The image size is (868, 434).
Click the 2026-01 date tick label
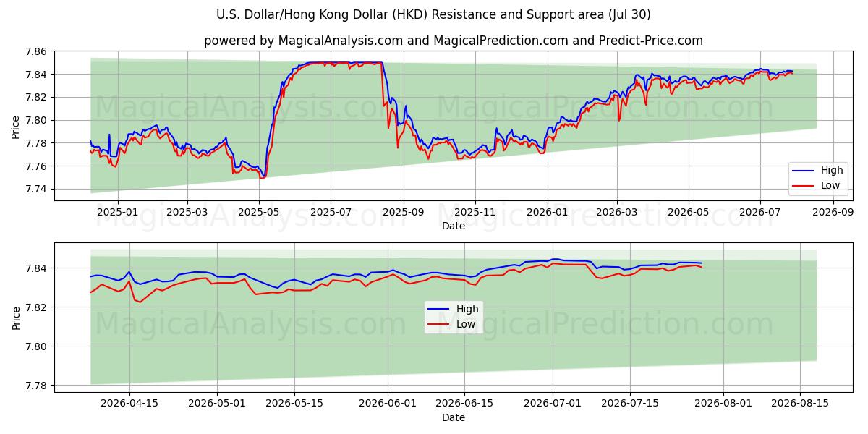coord(547,213)
